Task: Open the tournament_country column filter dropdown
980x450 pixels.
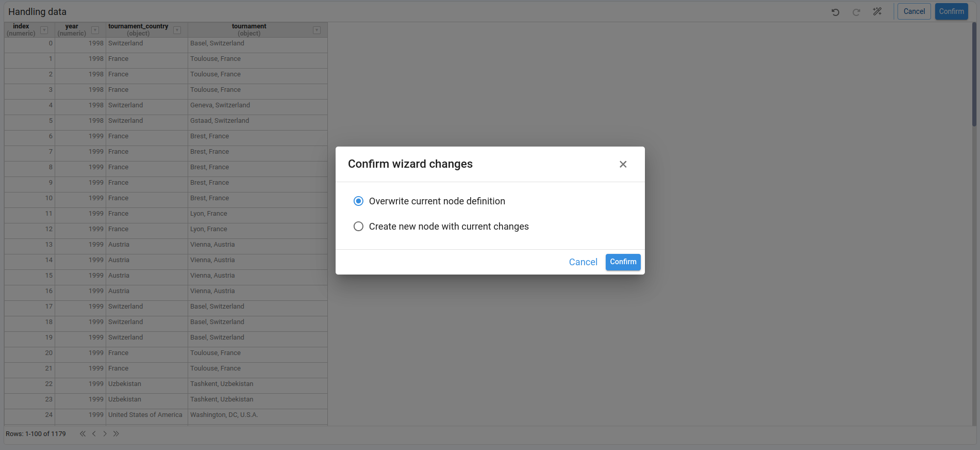Action: (177, 30)
